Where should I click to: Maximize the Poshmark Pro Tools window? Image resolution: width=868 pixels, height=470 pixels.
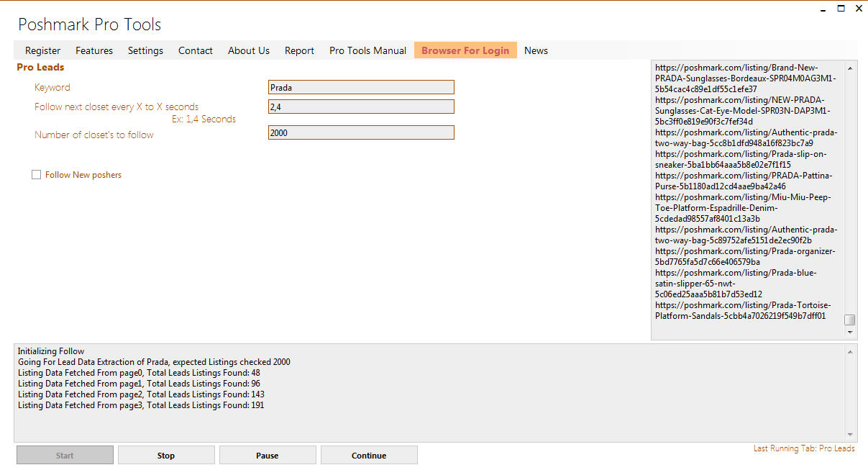pos(841,9)
